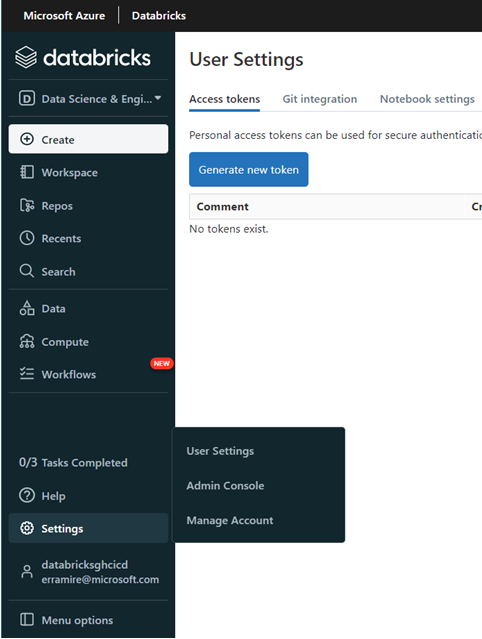Switch to the Git integration tab
The height and width of the screenshot is (639, 482).
click(320, 99)
